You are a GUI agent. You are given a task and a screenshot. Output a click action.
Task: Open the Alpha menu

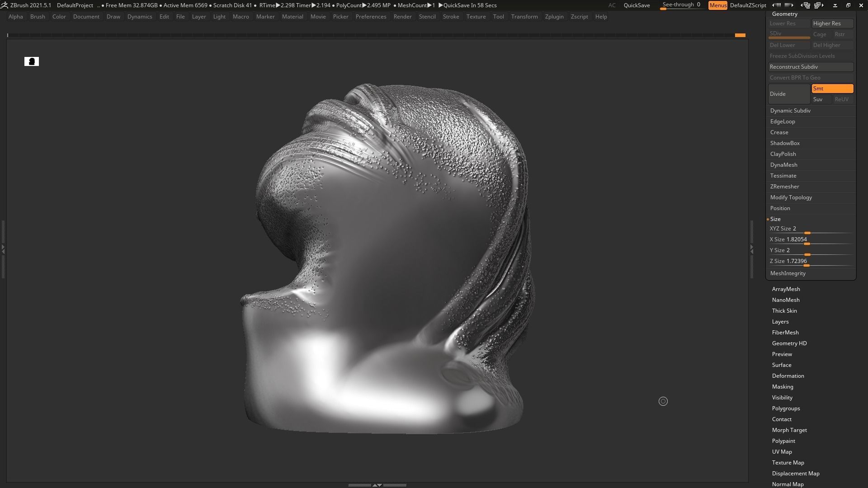coord(15,17)
